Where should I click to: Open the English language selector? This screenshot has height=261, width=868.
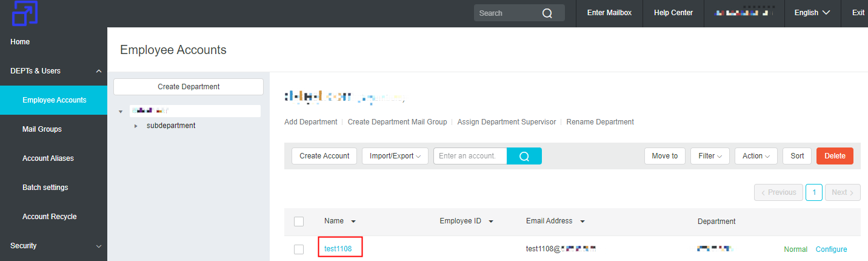812,13
